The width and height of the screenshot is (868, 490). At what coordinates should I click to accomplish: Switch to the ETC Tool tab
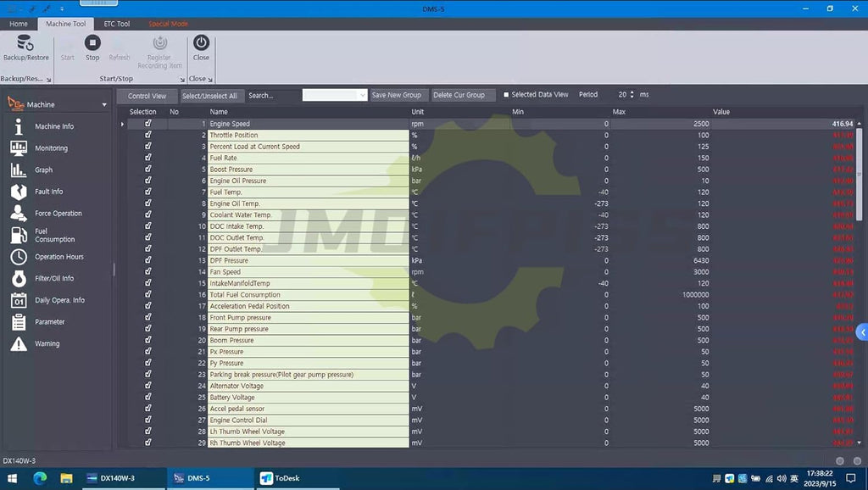coord(117,24)
